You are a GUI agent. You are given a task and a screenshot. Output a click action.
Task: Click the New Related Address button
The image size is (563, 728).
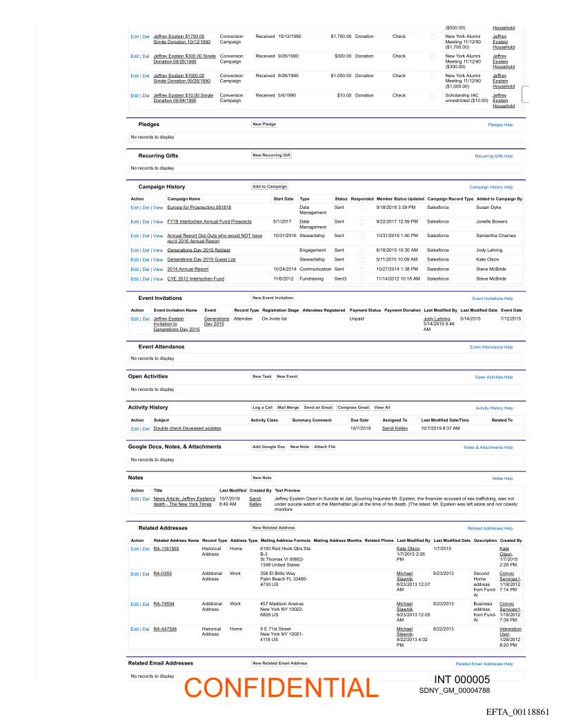pyautogui.click(x=274, y=528)
